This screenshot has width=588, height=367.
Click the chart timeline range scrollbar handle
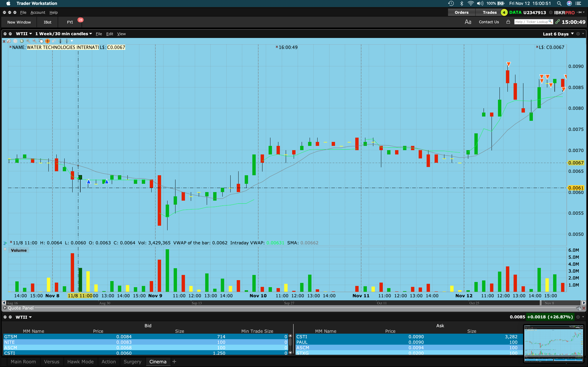tap(561, 303)
